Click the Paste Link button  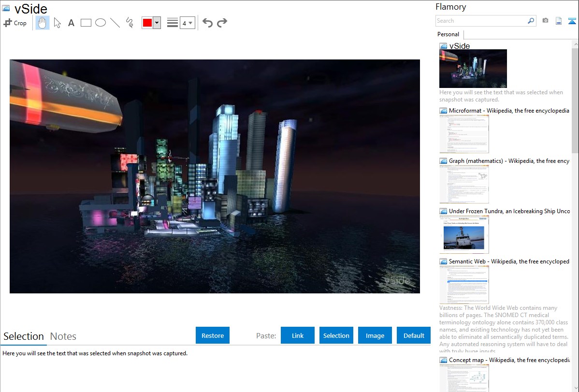298,335
